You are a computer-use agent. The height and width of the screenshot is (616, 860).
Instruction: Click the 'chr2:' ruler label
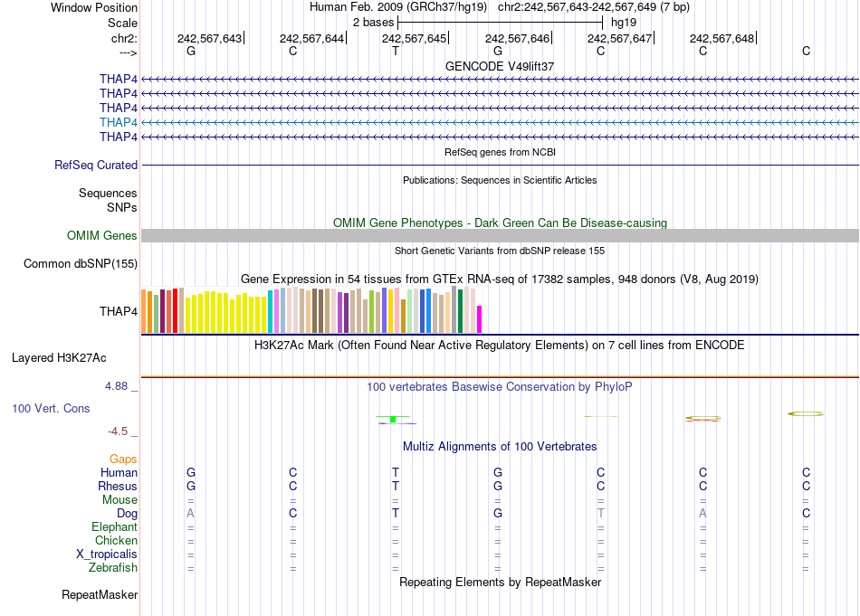(x=124, y=38)
